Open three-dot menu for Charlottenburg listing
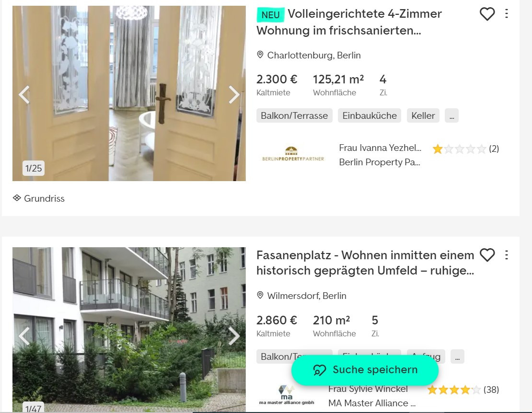This screenshot has width=532, height=413. [506, 13]
